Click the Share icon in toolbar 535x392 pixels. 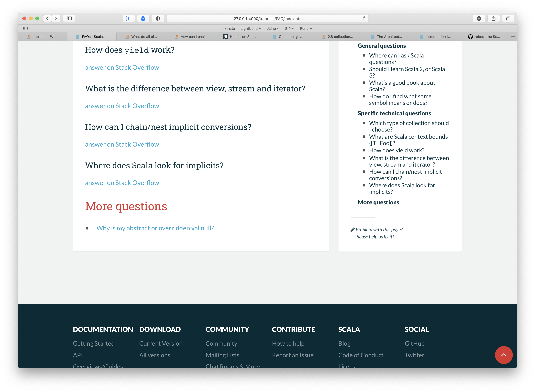point(494,18)
